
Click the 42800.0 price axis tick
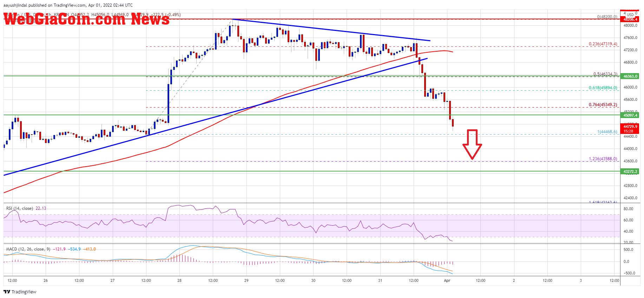[x=630, y=186]
